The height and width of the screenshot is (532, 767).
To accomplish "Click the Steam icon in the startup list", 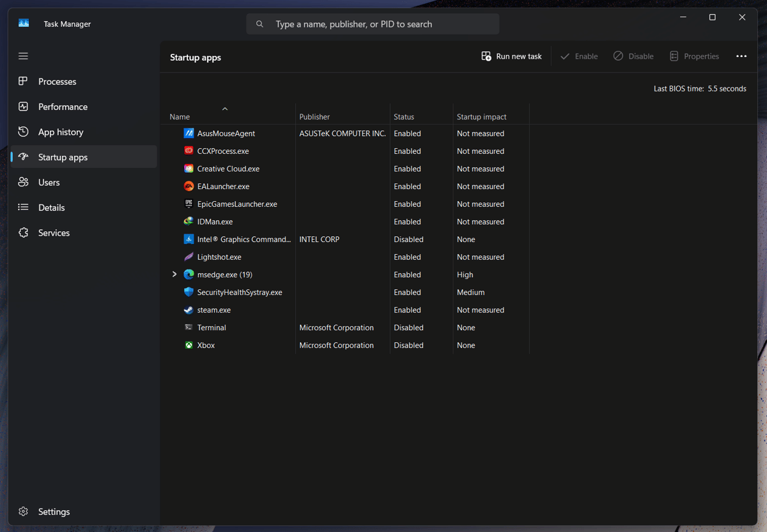I will 189,310.
